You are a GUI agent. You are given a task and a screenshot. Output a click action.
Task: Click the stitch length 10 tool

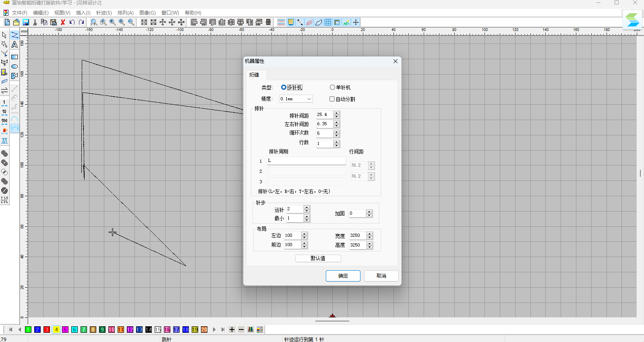pyautogui.click(x=4, y=113)
